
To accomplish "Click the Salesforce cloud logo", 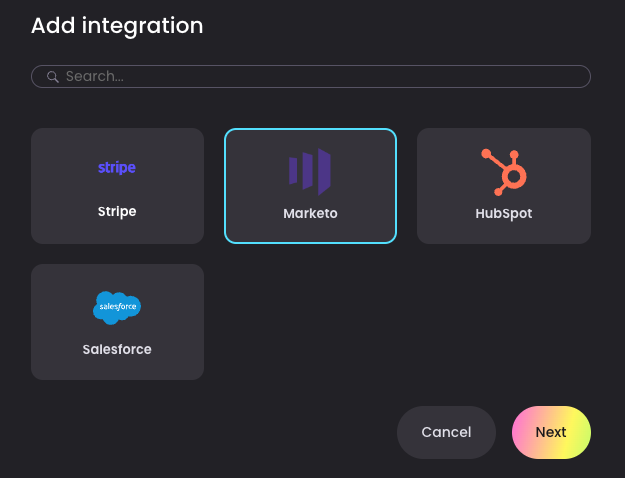I will [117, 307].
